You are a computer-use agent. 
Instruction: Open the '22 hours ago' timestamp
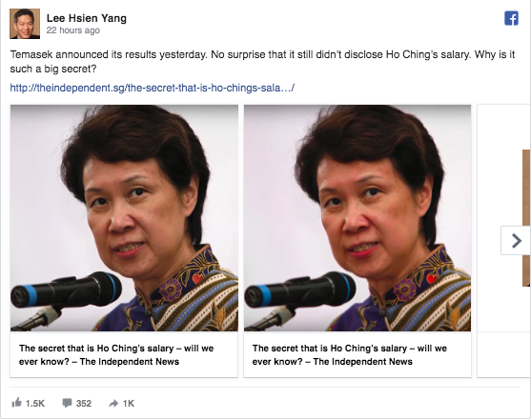72,30
